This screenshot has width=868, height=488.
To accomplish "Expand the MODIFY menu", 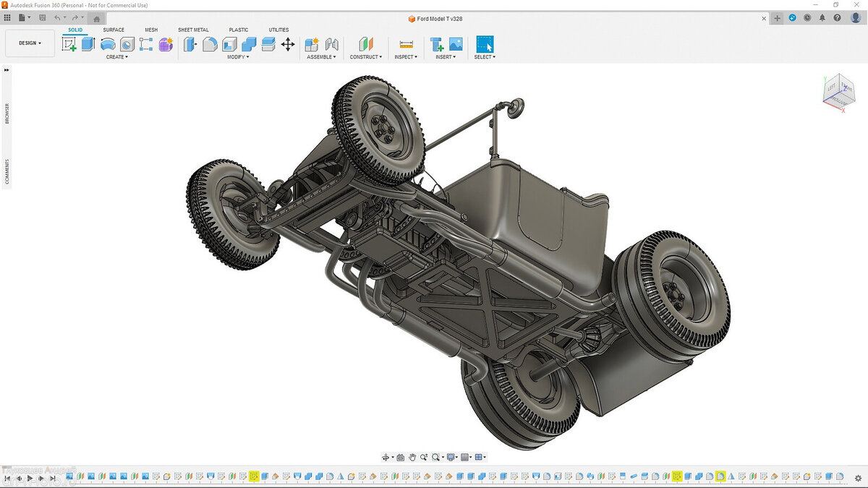I will point(238,57).
